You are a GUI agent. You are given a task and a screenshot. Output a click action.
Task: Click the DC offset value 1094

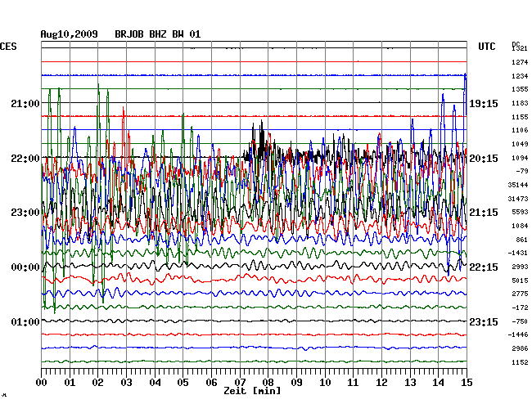click(520, 158)
